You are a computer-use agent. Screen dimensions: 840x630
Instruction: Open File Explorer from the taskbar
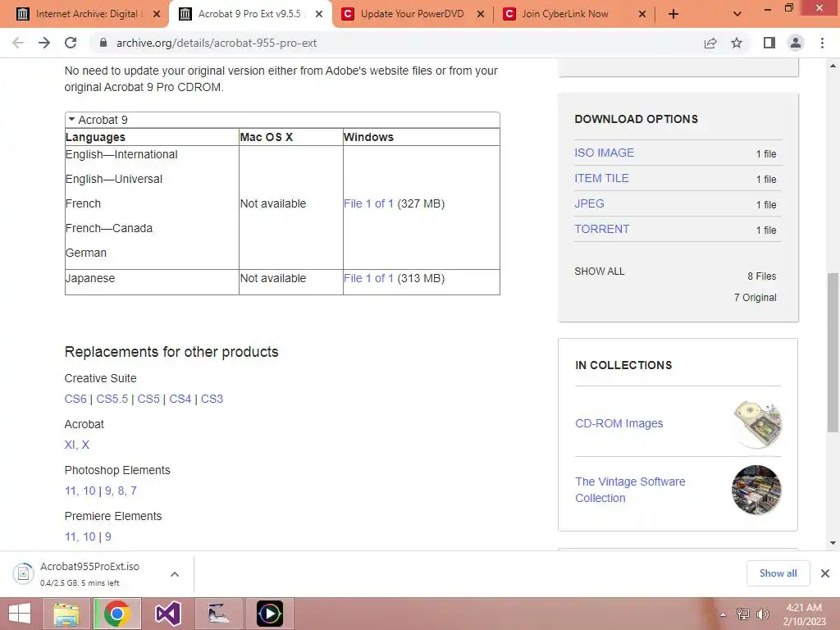pos(66,614)
